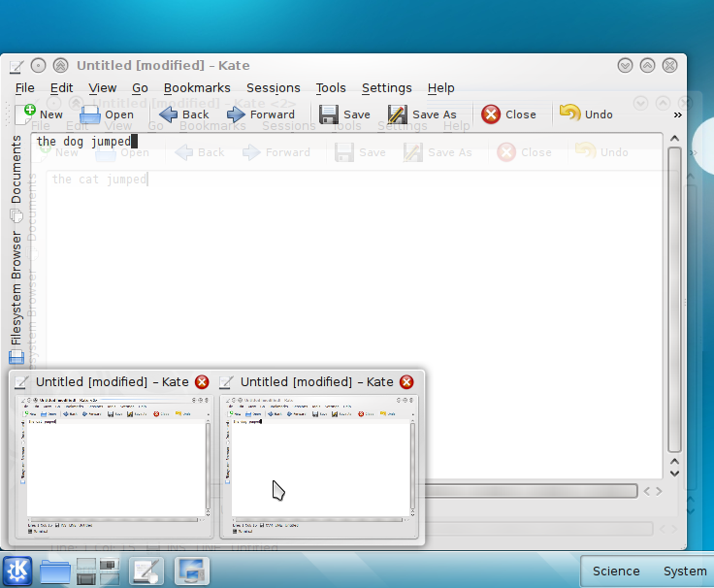This screenshot has height=588, width=714.
Task: Close the left Kate preview via its red X
Action: pyautogui.click(x=202, y=382)
